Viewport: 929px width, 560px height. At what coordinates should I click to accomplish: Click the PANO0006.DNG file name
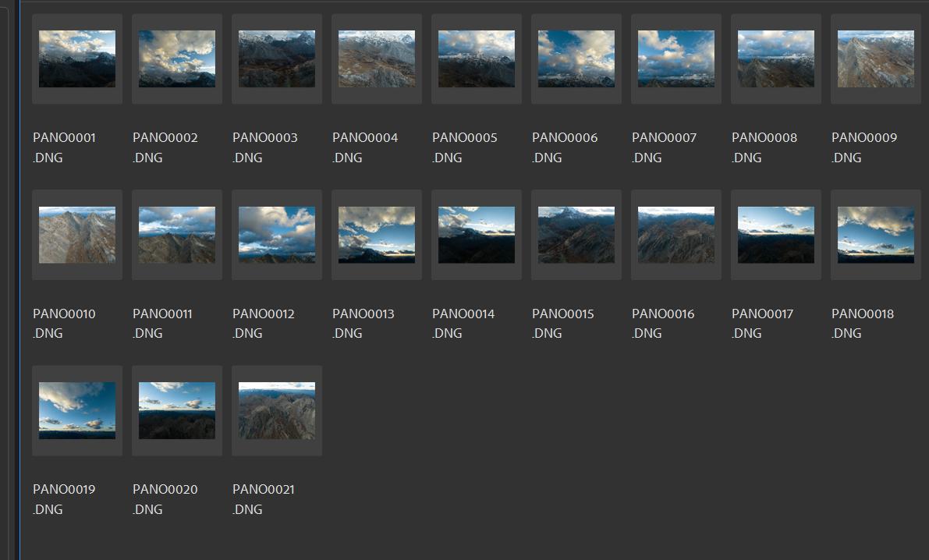[565, 147]
